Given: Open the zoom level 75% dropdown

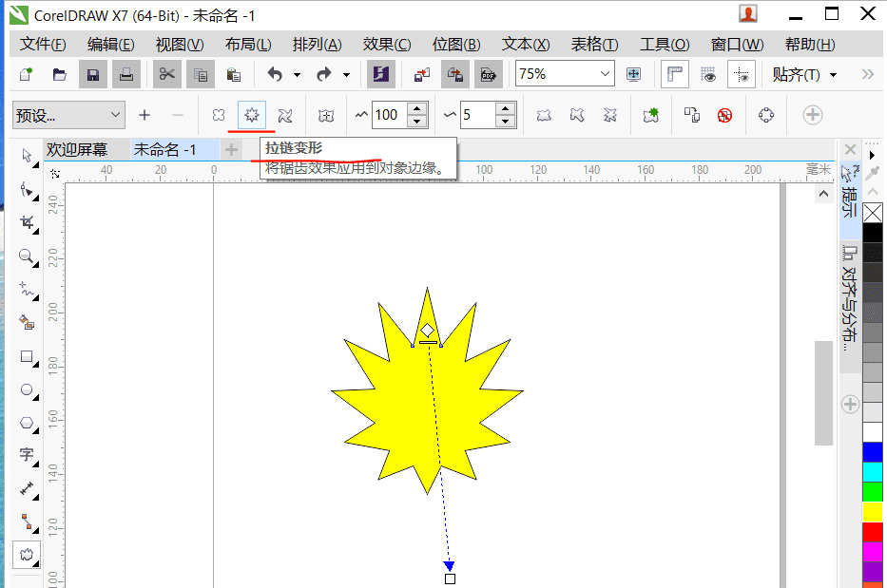Looking at the screenshot, I should point(606,74).
